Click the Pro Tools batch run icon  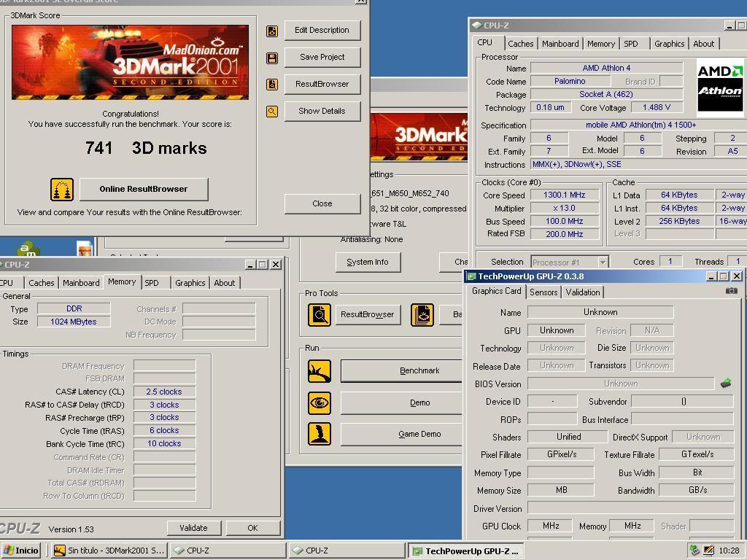(422, 315)
